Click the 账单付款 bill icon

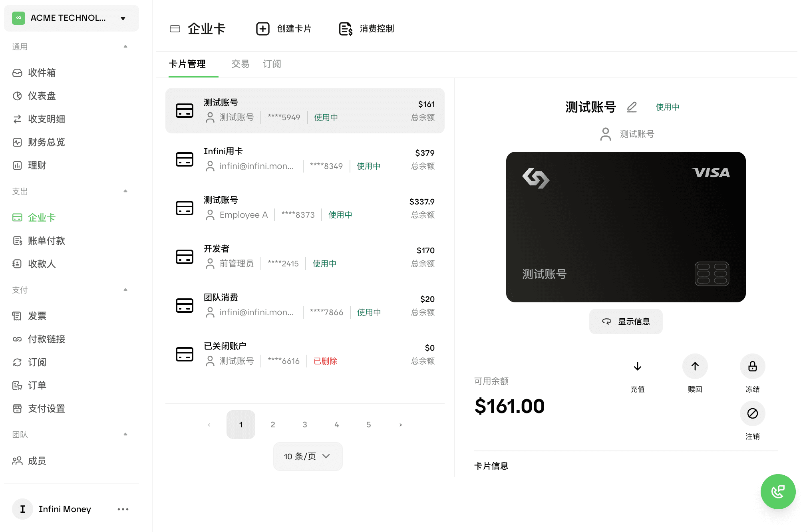(x=17, y=241)
